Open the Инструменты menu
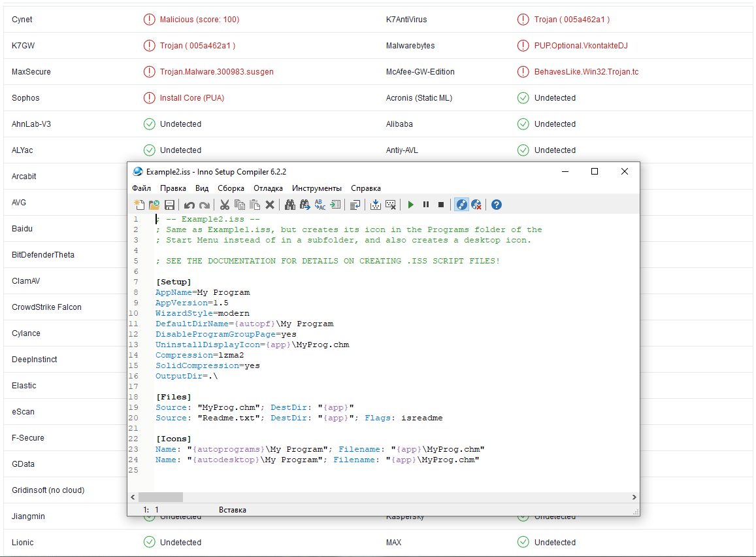Screen dimensions: 756x557 coord(317,188)
